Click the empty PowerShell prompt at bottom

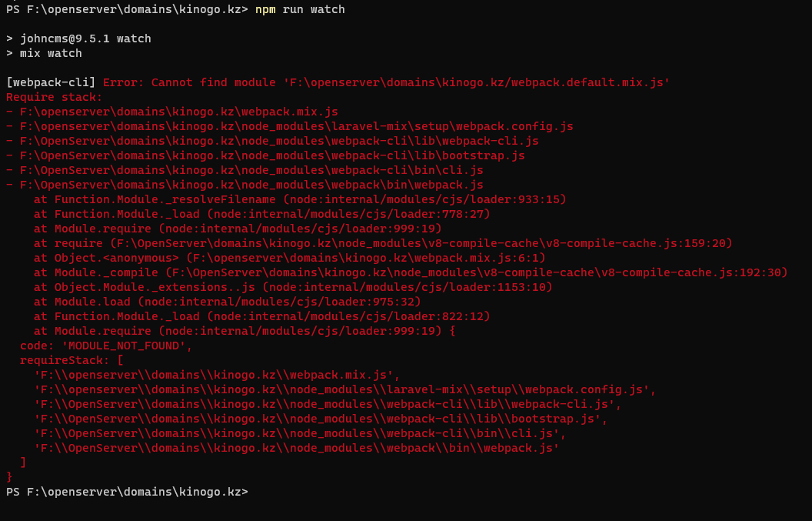pos(127,492)
